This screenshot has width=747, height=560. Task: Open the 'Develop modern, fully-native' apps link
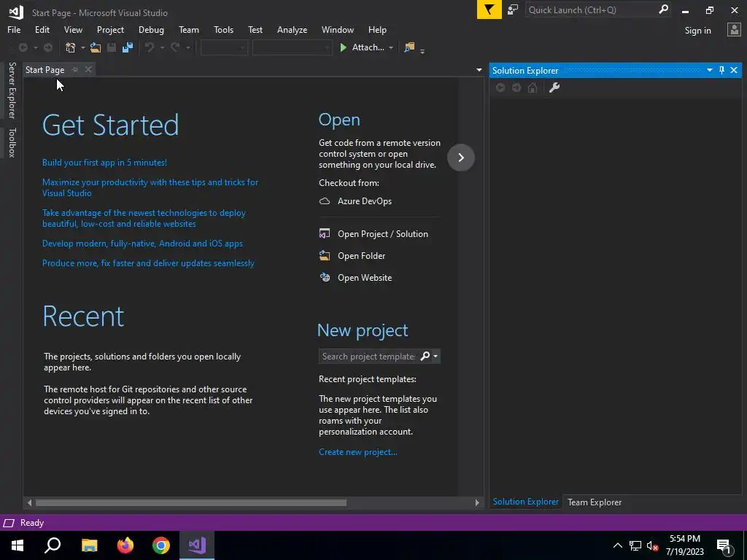tap(142, 244)
